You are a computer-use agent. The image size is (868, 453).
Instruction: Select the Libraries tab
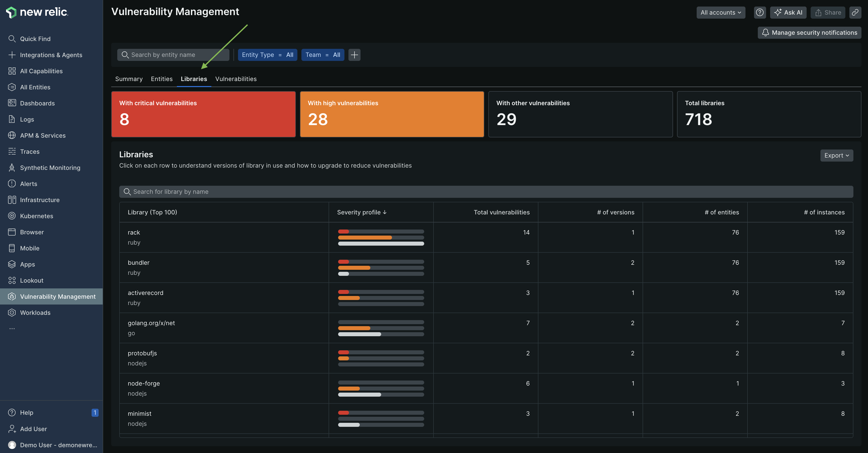pyautogui.click(x=194, y=79)
